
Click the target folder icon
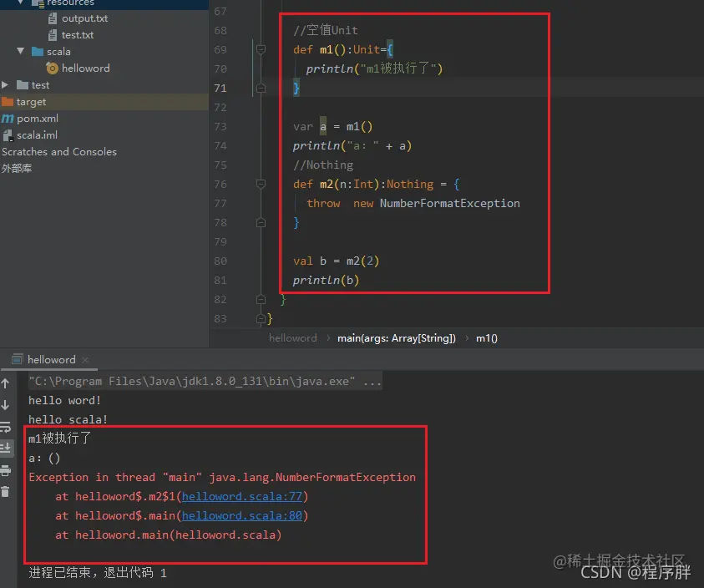coord(8,102)
